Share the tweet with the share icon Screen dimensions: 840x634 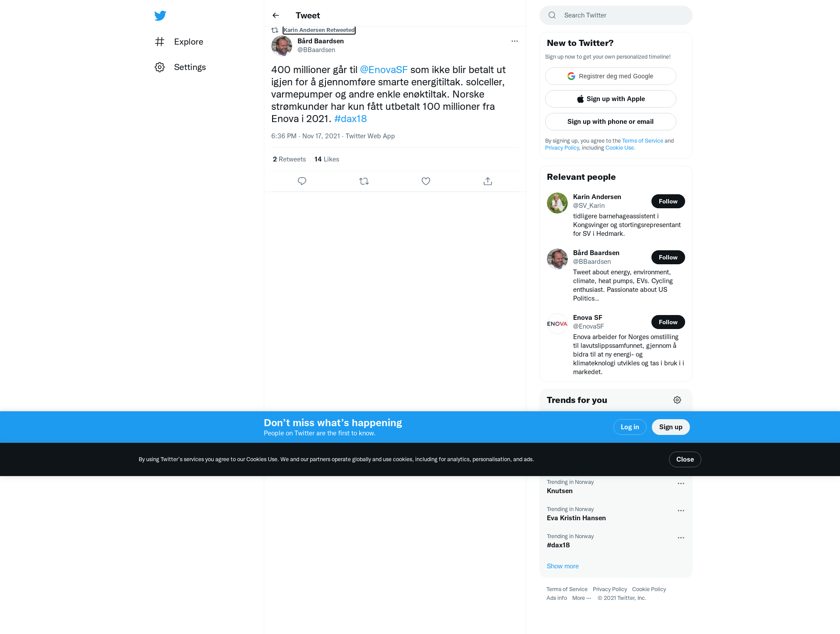click(488, 181)
